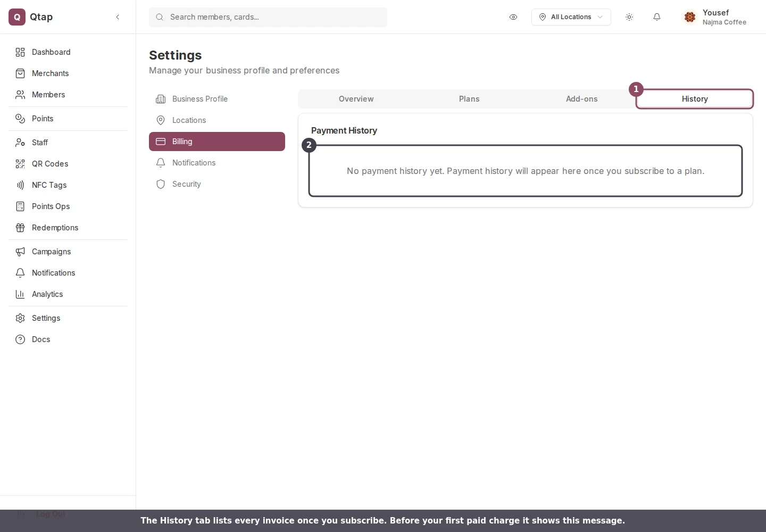Click the Points Ops calculator icon
This screenshot has height=532, width=766.
point(20,206)
